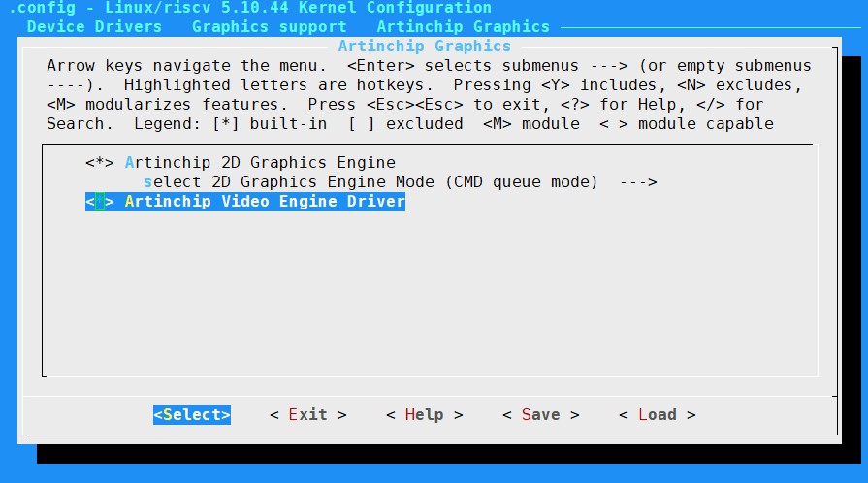The image size is (868, 483).
Task: Expand the ---> arrow after CMD queue mode
Action: point(637,182)
